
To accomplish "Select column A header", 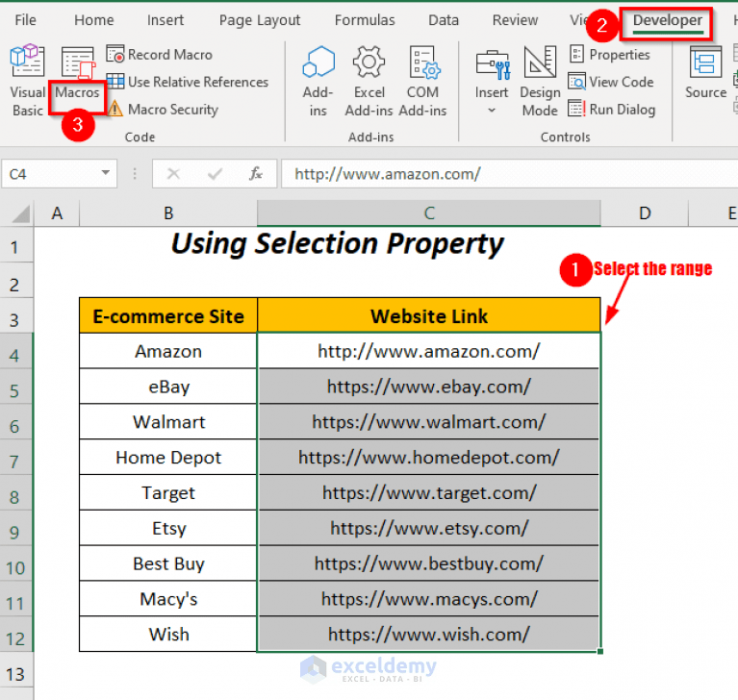I will [x=57, y=213].
